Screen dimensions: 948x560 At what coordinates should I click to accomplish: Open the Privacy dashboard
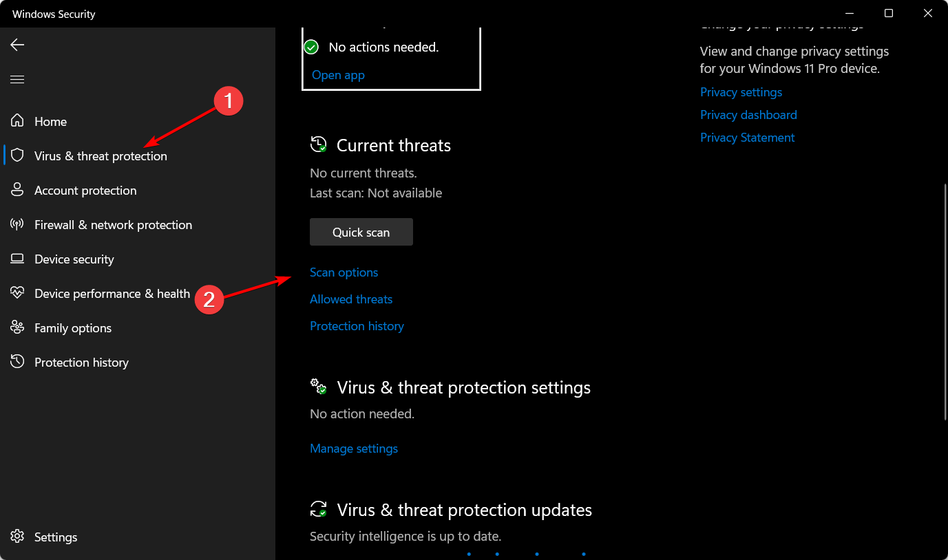pyautogui.click(x=748, y=114)
